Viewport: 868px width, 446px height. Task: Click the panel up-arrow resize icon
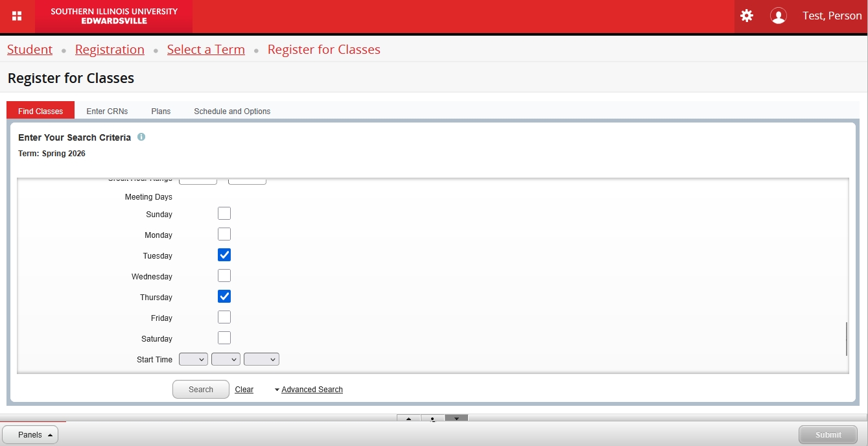[408, 418]
